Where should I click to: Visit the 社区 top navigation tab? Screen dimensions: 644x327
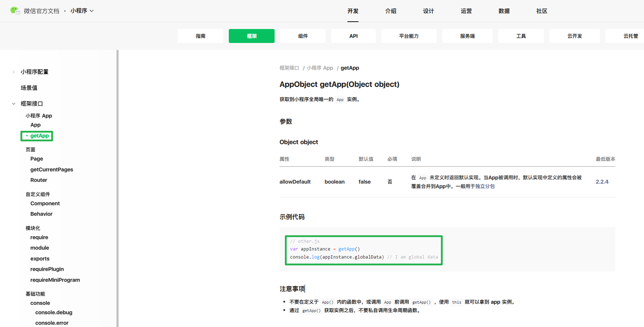click(542, 11)
